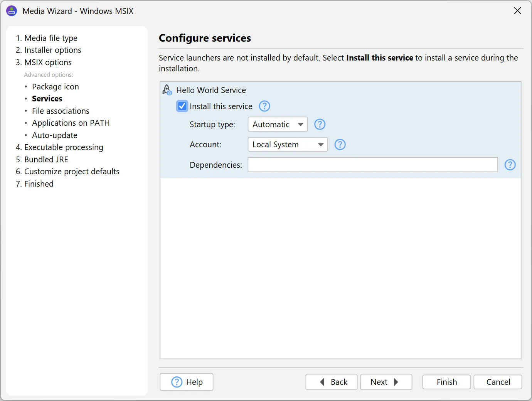Viewport: 532px width, 401px height.
Task: Click the Back button
Action: 332,382
